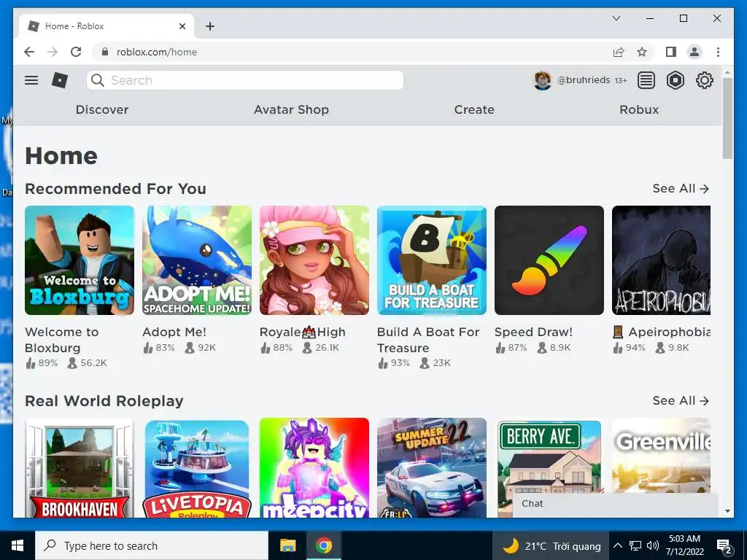The image size is (747, 560).
Task: Open the weather 21°C Trời quang widget
Action: point(551,545)
